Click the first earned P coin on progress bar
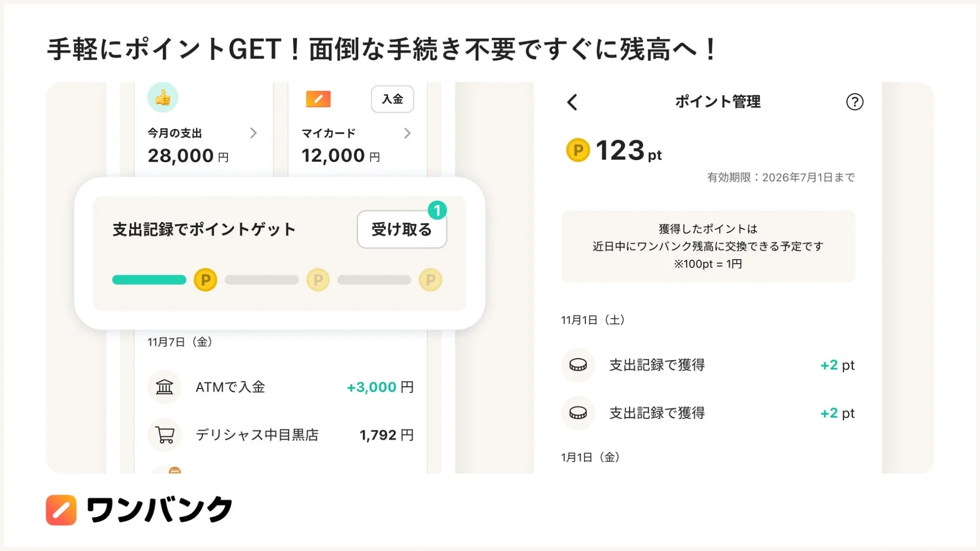980x551 pixels. (205, 280)
